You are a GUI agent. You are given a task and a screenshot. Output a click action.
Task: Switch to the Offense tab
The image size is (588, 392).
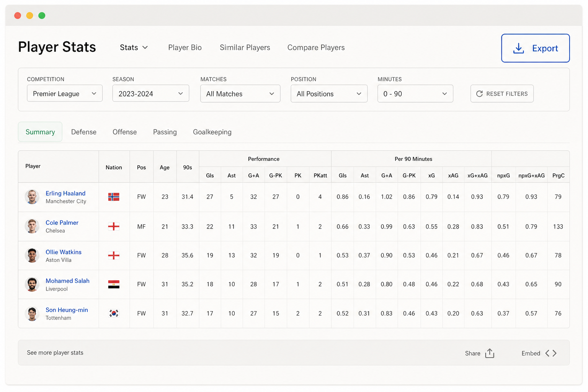(x=124, y=132)
